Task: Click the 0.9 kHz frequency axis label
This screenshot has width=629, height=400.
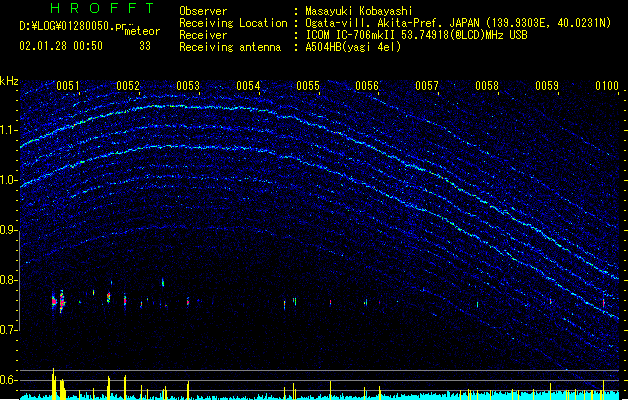Action: point(9,230)
